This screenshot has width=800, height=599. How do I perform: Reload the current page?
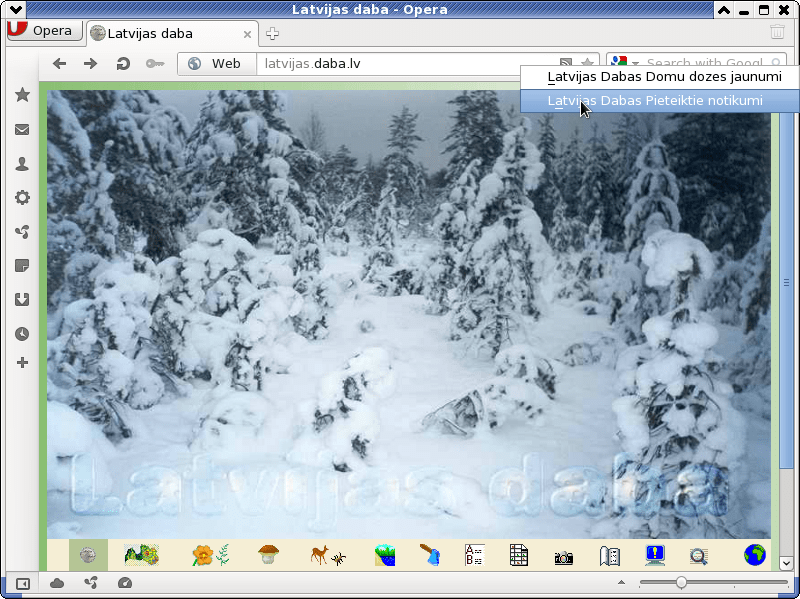click(122, 64)
